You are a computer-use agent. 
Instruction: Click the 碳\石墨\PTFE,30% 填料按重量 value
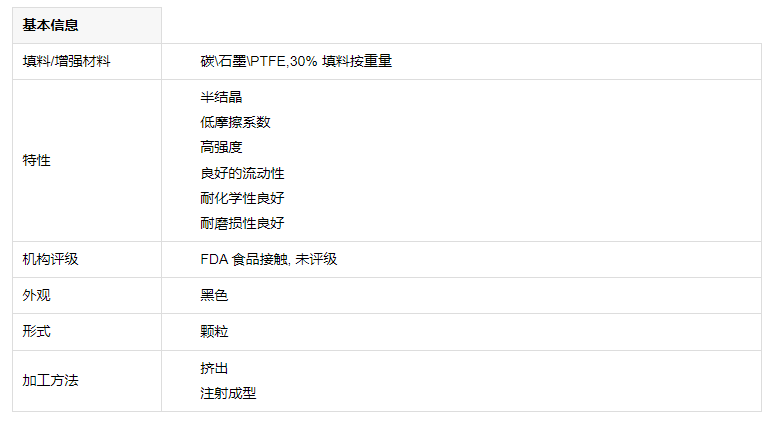tap(296, 61)
